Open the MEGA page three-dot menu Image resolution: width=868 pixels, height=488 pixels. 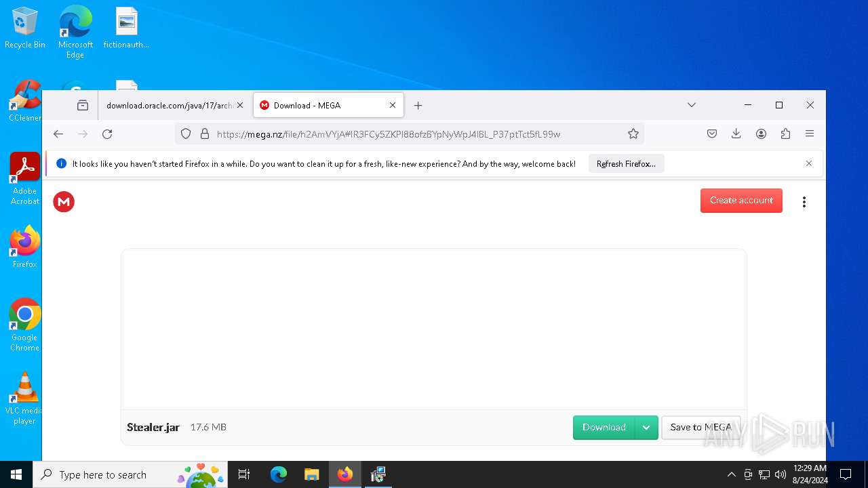tap(804, 202)
